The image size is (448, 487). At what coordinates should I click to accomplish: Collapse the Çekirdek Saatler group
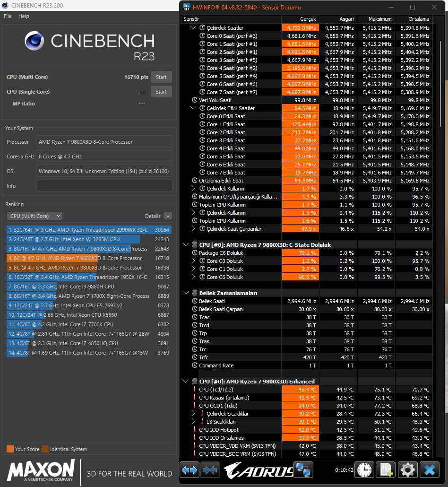coord(193,27)
